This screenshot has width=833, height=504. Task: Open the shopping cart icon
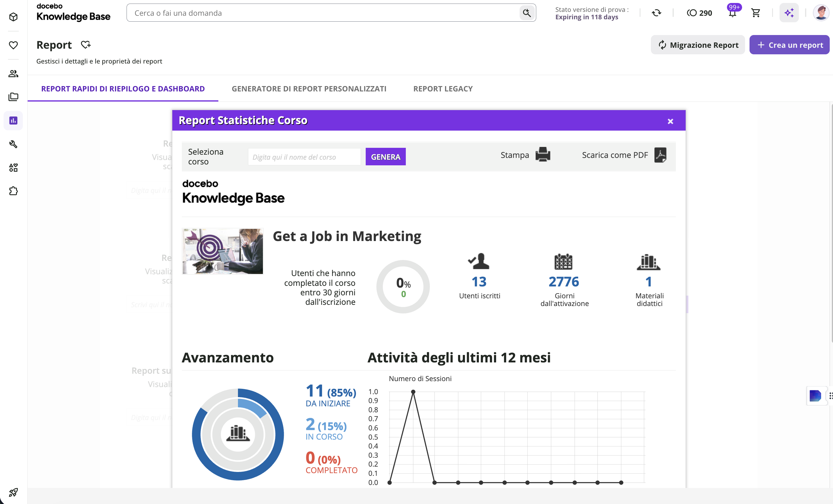[x=755, y=13]
